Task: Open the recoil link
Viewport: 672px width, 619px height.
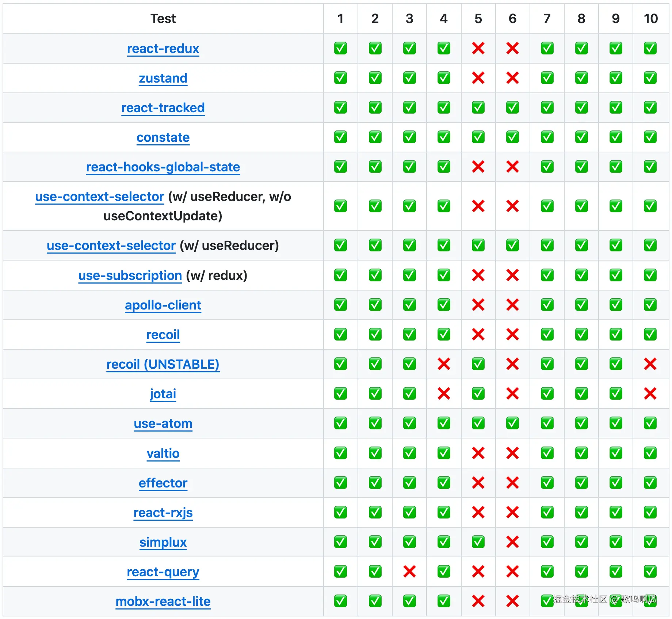Action: [163, 335]
